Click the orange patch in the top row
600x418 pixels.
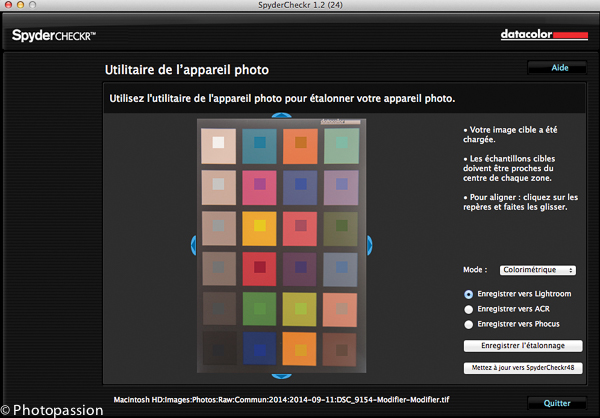[x=300, y=146]
